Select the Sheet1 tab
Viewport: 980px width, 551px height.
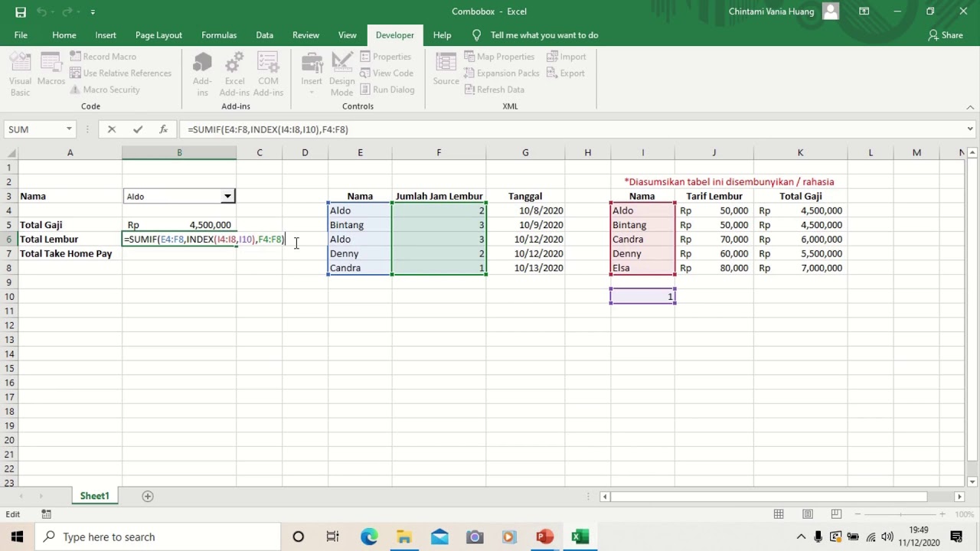pyautogui.click(x=95, y=496)
